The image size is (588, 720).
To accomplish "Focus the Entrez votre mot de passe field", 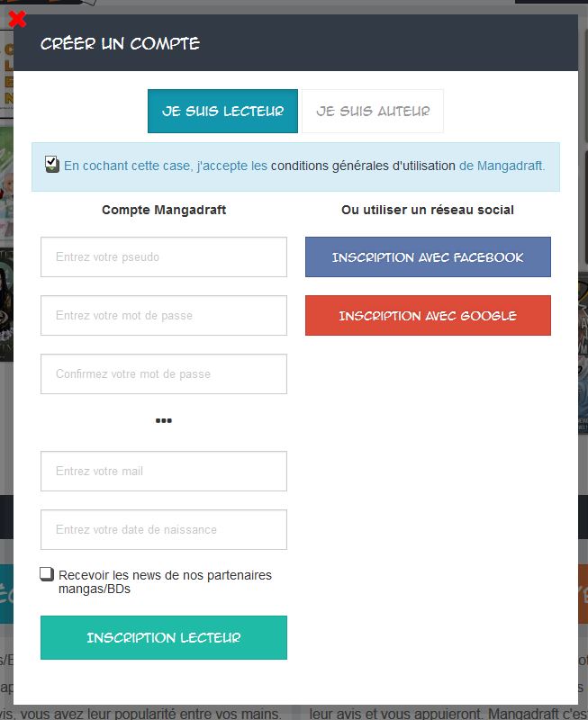I will tap(164, 316).
